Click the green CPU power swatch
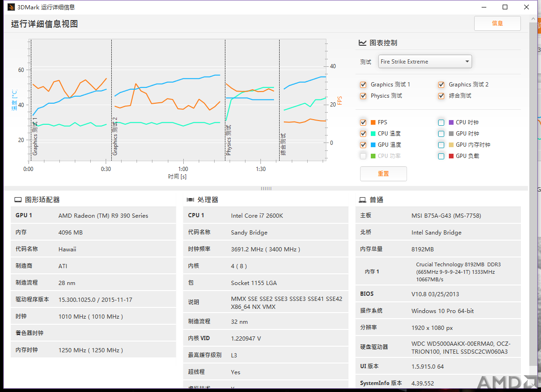Image resolution: width=541 pixels, height=392 pixels. (373, 156)
